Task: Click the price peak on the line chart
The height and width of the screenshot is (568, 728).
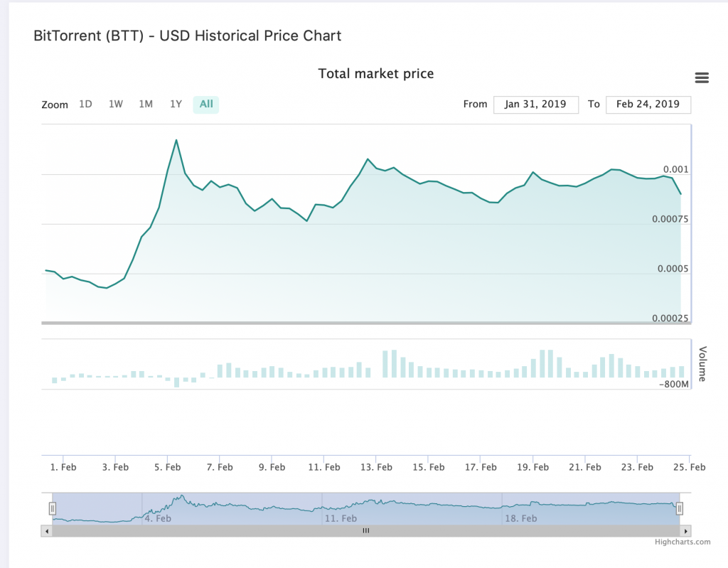Action: pos(176,140)
